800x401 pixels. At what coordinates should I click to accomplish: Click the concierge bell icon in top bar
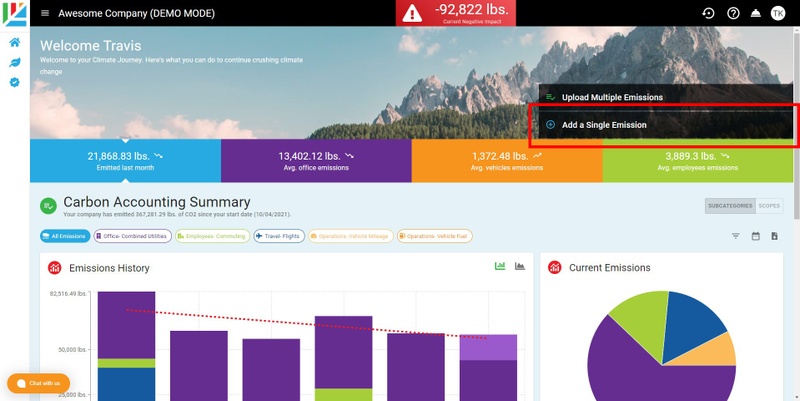point(756,13)
